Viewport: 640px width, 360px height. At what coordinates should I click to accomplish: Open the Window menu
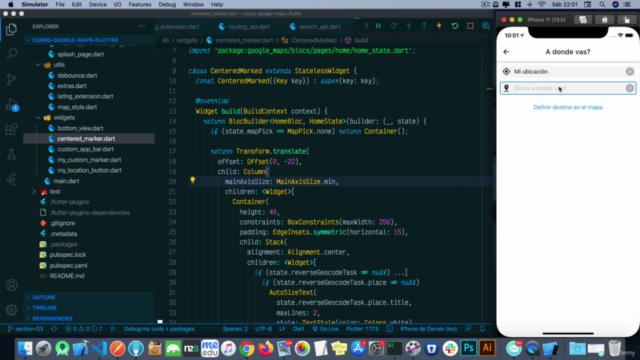(193, 4)
